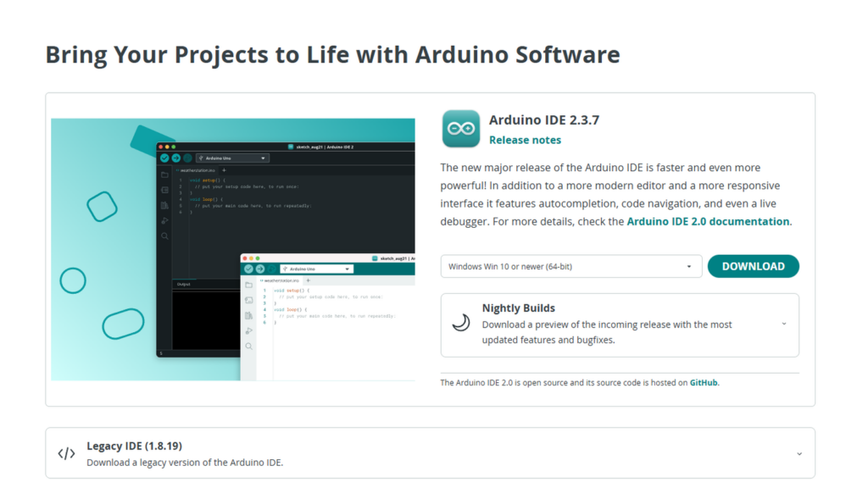Click the Debug icon in the light IDE sidebar

tap(248, 330)
